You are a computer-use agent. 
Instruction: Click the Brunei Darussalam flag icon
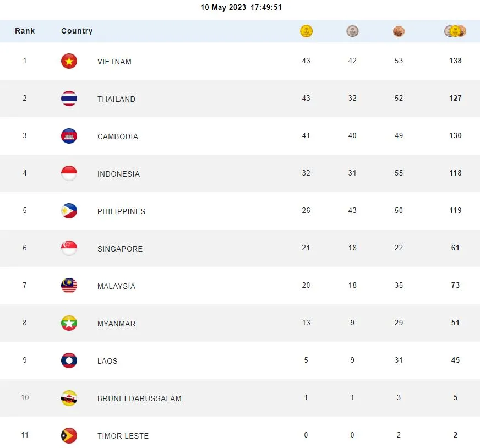point(69,398)
